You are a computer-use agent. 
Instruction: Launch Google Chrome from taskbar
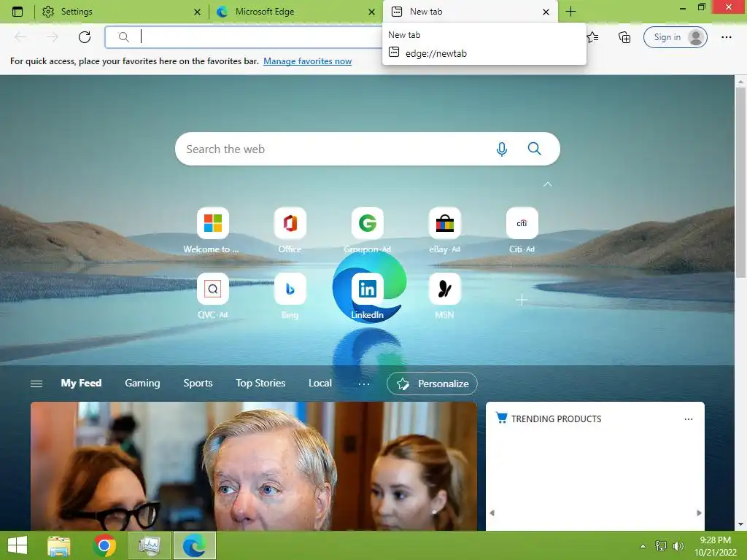pos(105,545)
